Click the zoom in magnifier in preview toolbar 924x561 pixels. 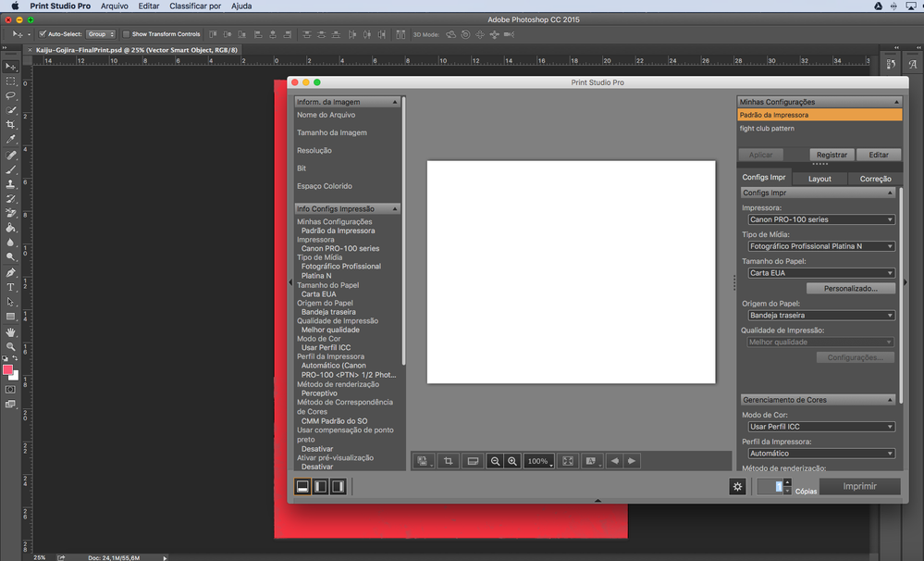(x=512, y=461)
